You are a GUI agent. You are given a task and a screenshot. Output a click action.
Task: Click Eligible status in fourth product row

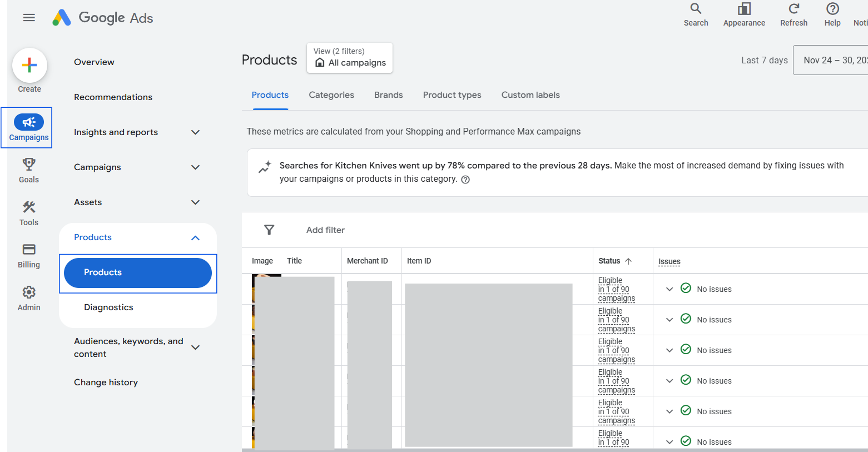click(x=616, y=381)
